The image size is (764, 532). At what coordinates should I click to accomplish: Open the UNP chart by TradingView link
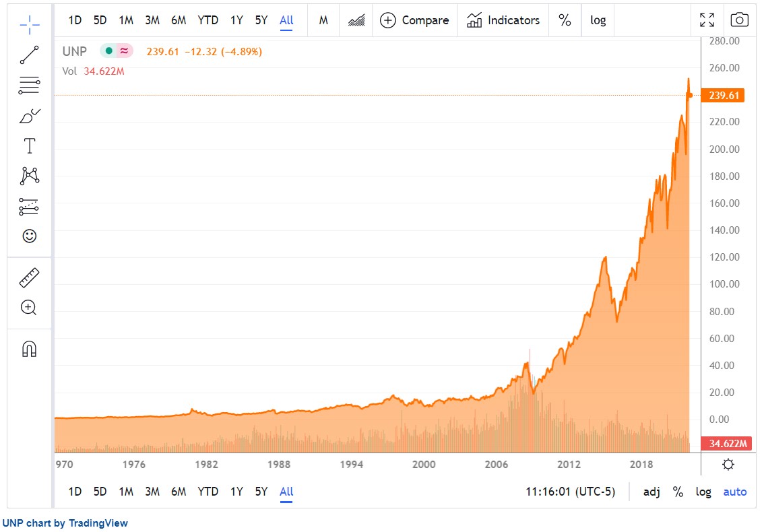(65, 523)
